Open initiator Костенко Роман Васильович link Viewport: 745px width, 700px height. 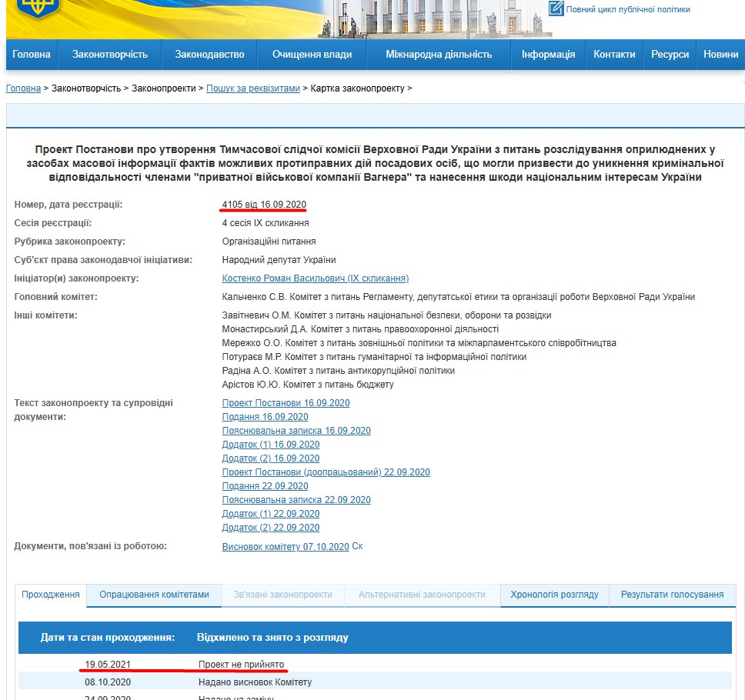pyautogui.click(x=316, y=278)
